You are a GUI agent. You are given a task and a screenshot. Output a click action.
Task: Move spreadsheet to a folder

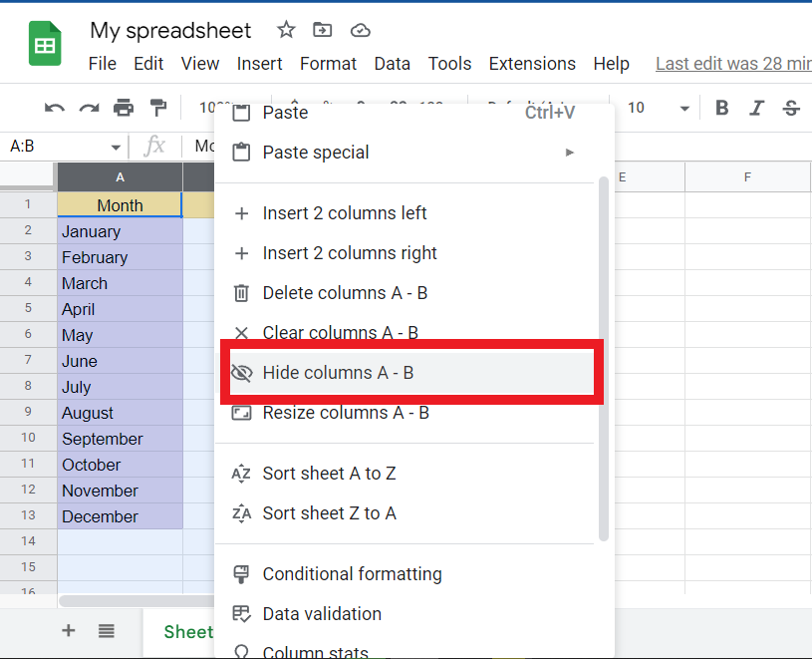pyautogui.click(x=322, y=31)
